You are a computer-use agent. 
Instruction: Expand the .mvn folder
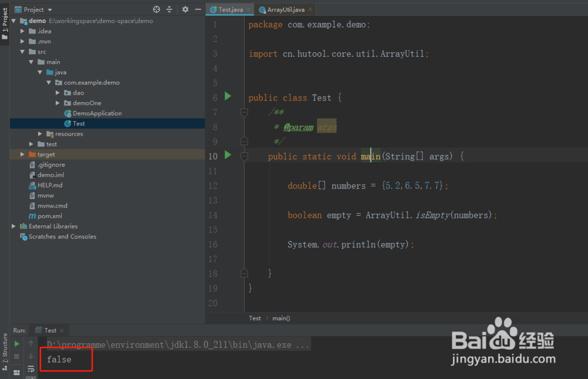(x=22, y=41)
